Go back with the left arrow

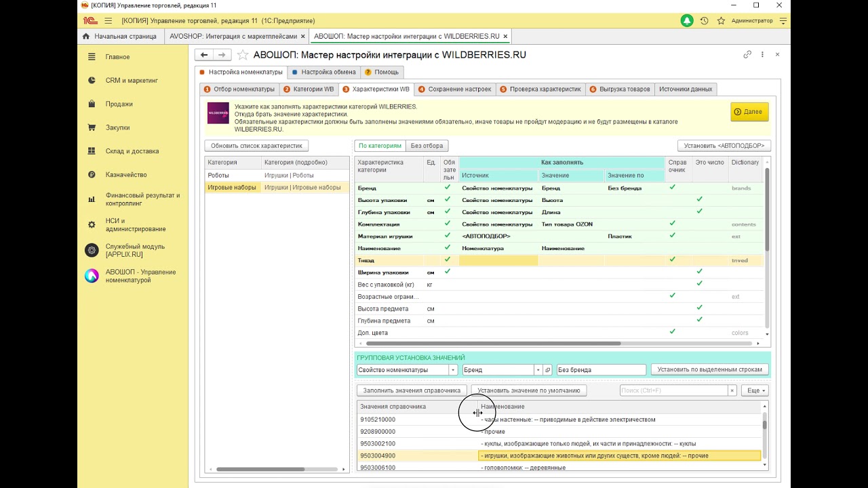click(x=204, y=55)
